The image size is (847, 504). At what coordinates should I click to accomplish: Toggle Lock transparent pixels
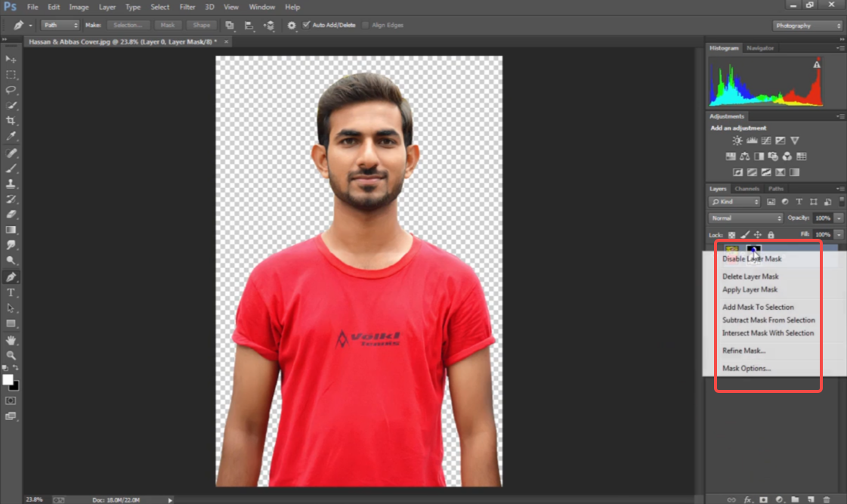[x=731, y=234]
